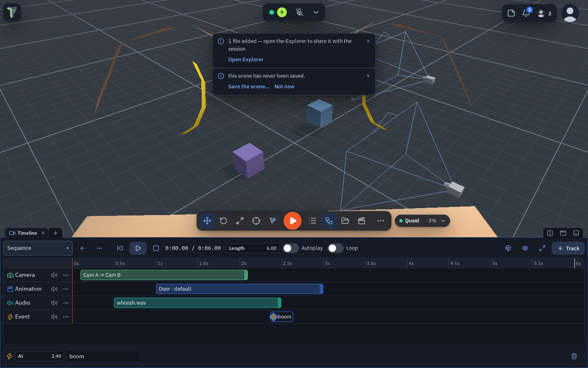Open the Sequence dropdown
The height and width of the screenshot is (368, 588).
tap(38, 248)
